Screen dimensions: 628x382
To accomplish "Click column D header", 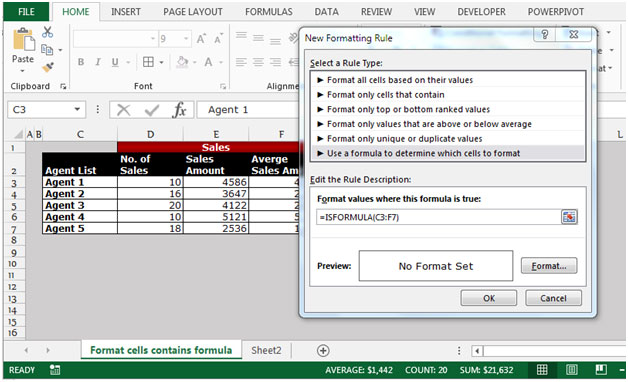I will coord(150,135).
